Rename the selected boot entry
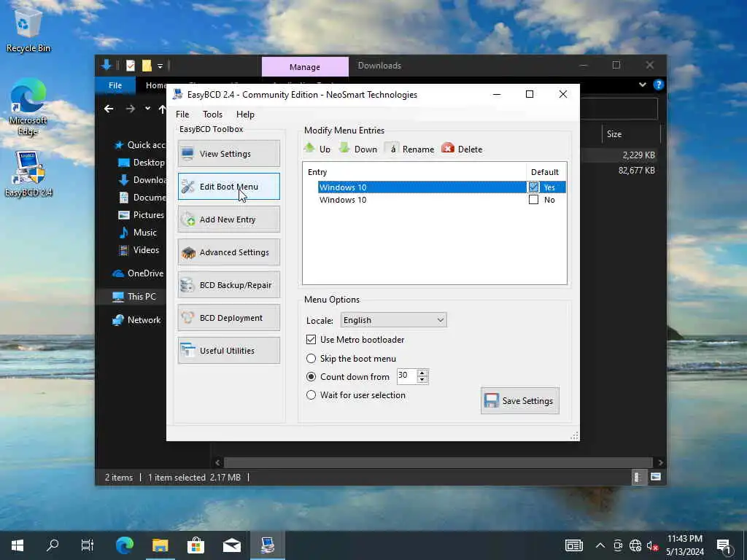The width and height of the screenshot is (747, 560). click(x=410, y=149)
